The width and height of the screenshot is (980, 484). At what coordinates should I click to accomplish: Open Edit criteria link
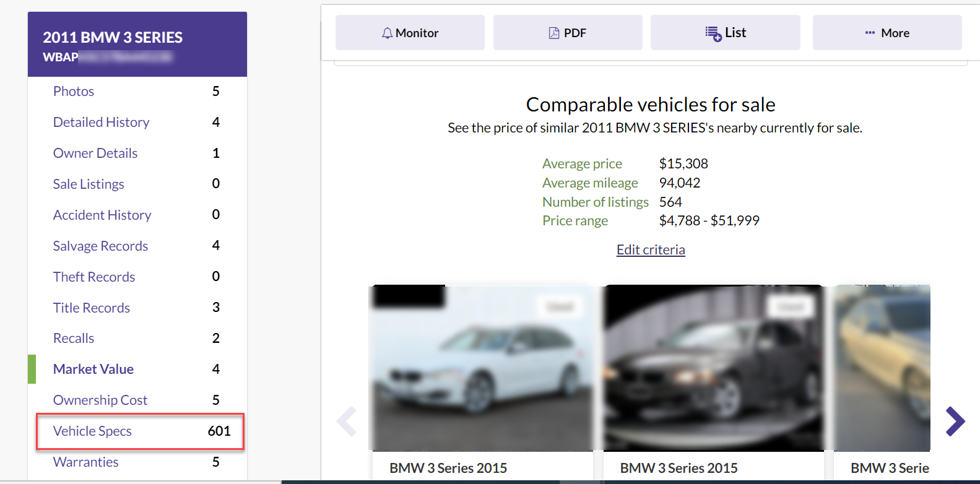pyautogui.click(x=651, y=249)
